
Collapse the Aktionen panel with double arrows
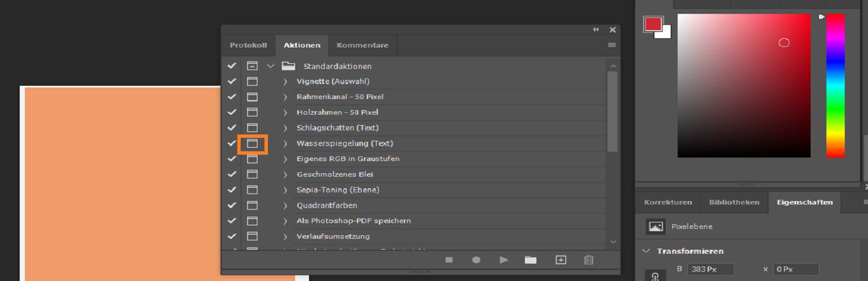pyautogui.click(x=596, y=30)
